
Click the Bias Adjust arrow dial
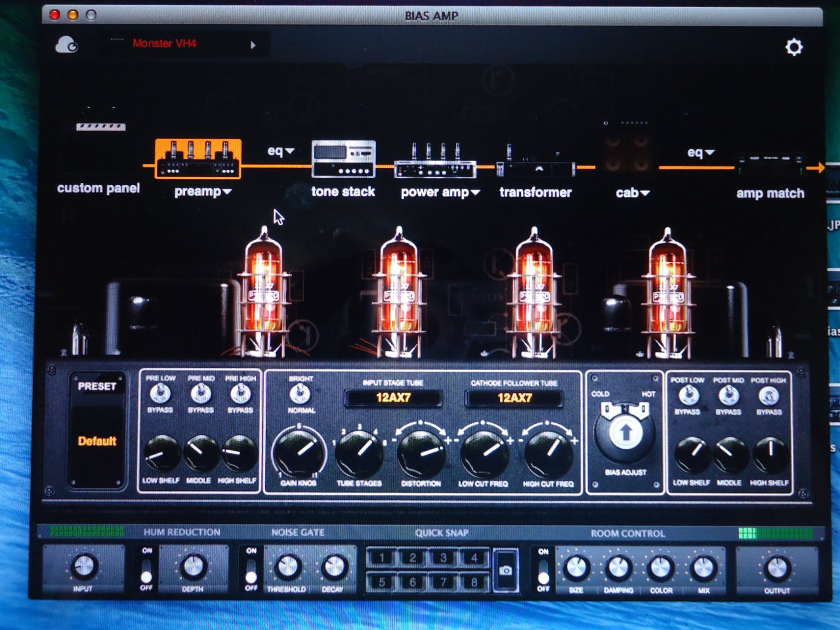pyautogui.click(x=625, y=432)
